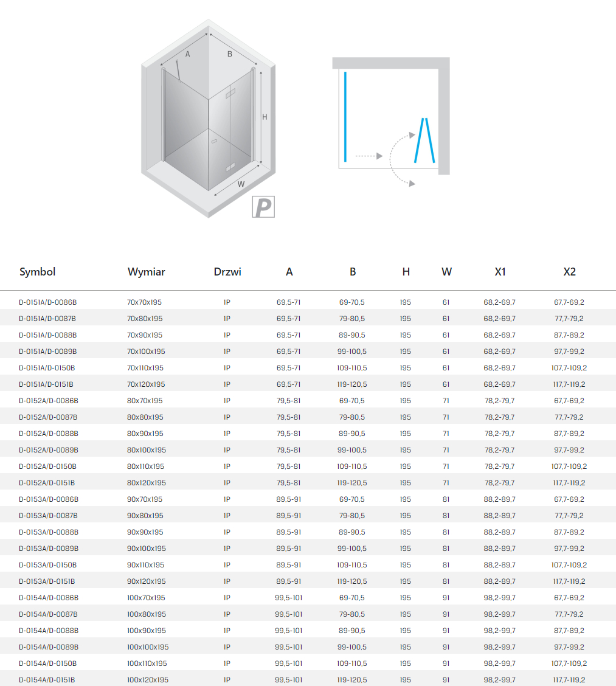Click symbol D-0152A/D-0089B in the table
The image size is (616, 686).
pos(49,450)
